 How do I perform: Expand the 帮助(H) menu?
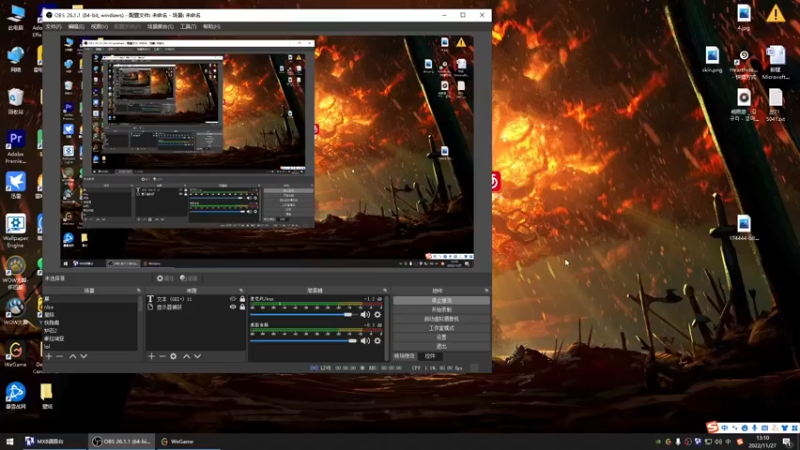coord(211,27)
